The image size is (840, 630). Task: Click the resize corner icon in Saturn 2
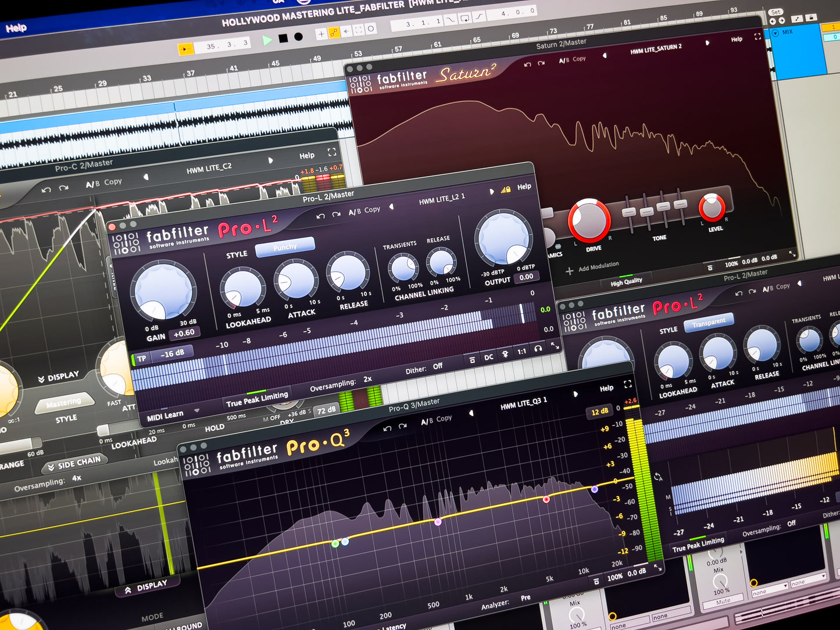pos(792,254)
